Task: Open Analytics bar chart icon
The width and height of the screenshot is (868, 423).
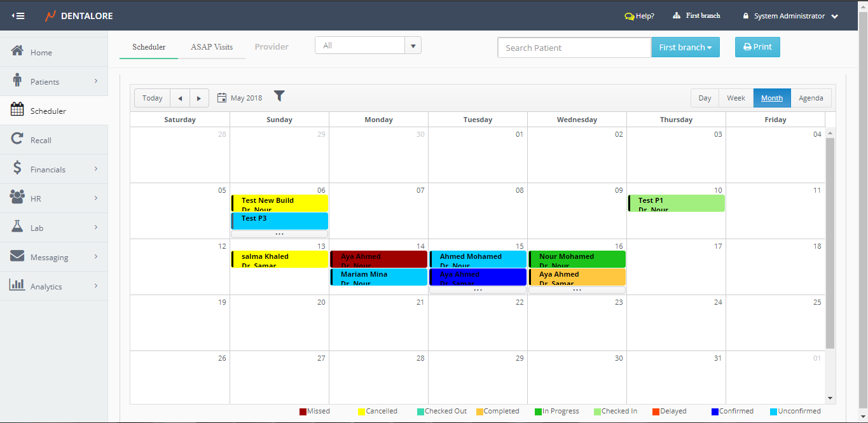Action: pos(18,285)
